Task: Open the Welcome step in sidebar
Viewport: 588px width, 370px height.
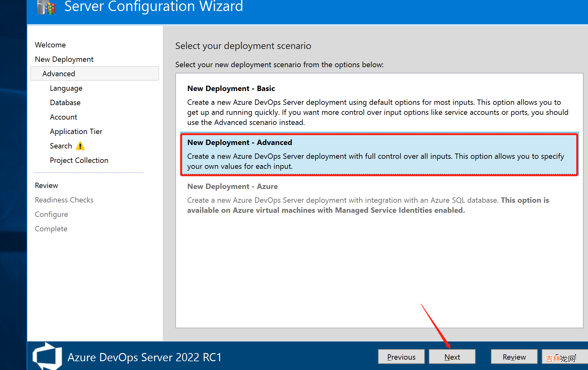Action: point(50,45)
